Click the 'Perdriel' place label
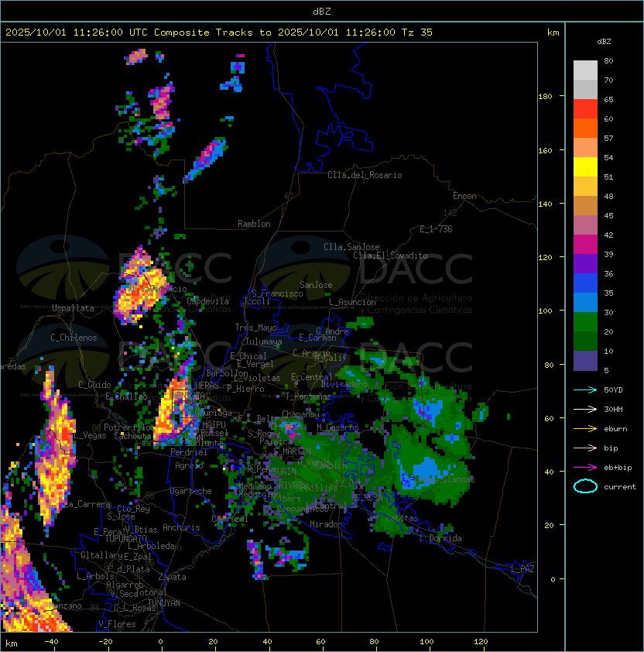 [x=189, y=452]
